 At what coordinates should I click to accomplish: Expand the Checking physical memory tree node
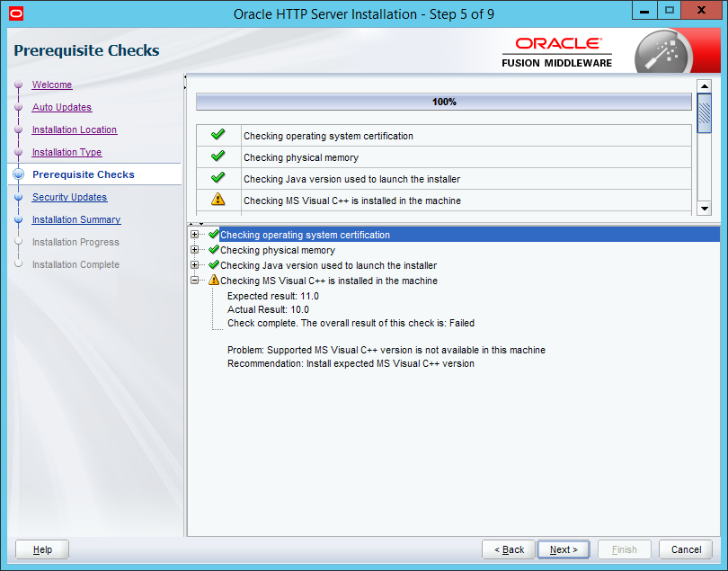(195, 250)
